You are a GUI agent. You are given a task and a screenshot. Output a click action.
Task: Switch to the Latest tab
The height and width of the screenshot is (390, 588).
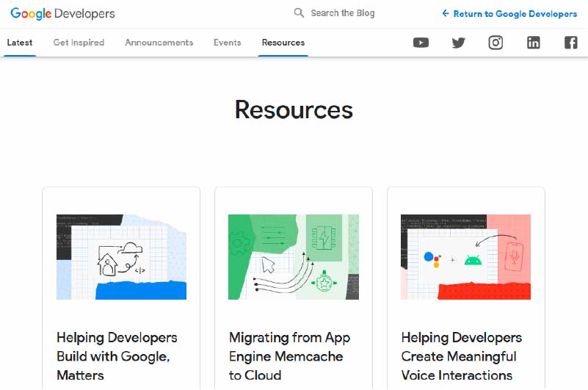click(x=20, y=43)
